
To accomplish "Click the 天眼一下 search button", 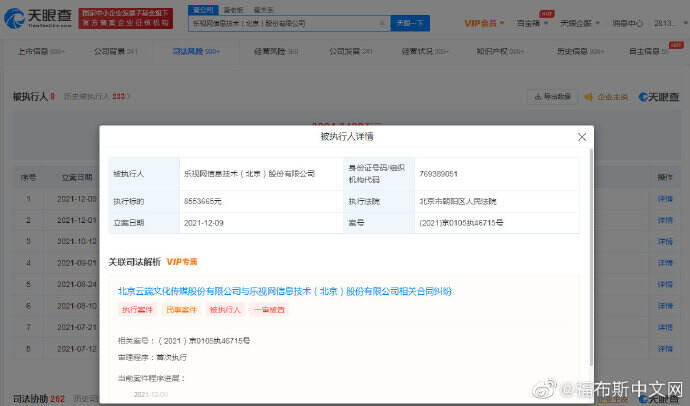I will click(410, 23).
